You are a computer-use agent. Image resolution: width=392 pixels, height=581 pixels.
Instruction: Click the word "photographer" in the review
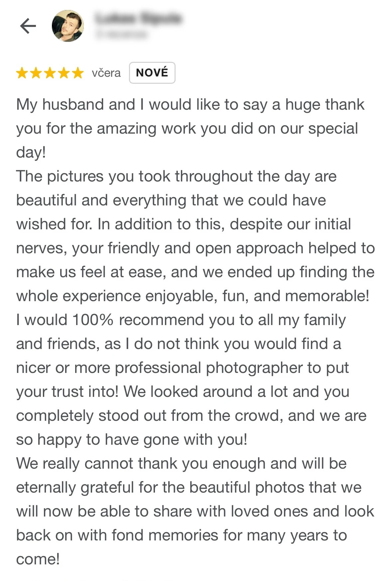pyautogui.click(x=254, y=368)
